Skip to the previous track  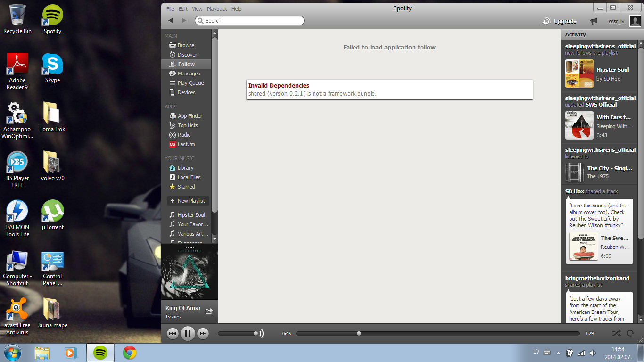point(173,334)
